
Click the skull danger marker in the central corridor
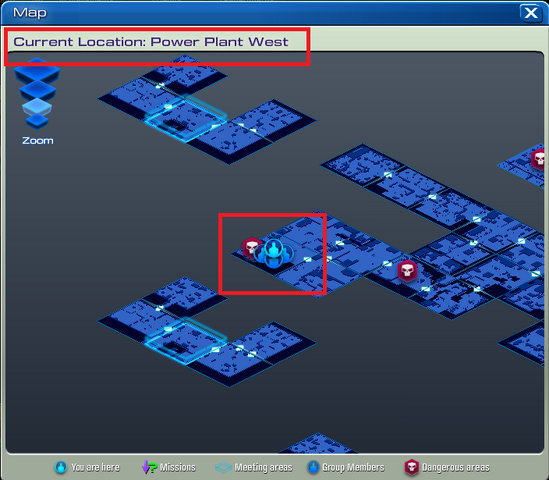coord(407,270)
